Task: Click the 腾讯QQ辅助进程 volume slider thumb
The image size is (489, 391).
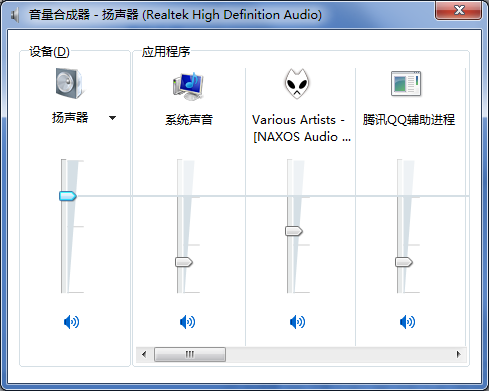Action: point(404,262)
